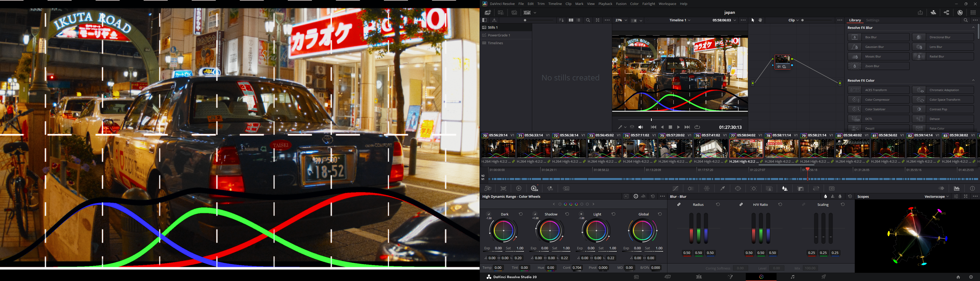This screenshot has height=281, width=980.
Task: Toggle Radius channel link
Action: 679,204
